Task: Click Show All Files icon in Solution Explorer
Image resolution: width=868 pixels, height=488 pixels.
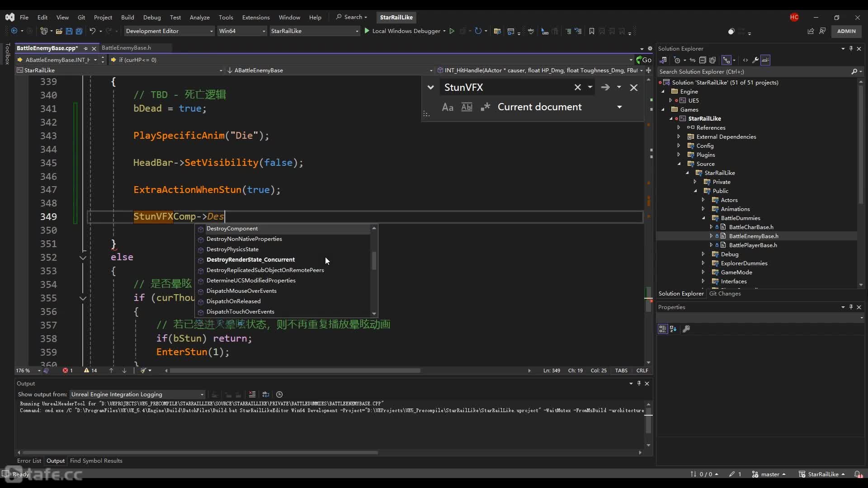Action: 712,60
